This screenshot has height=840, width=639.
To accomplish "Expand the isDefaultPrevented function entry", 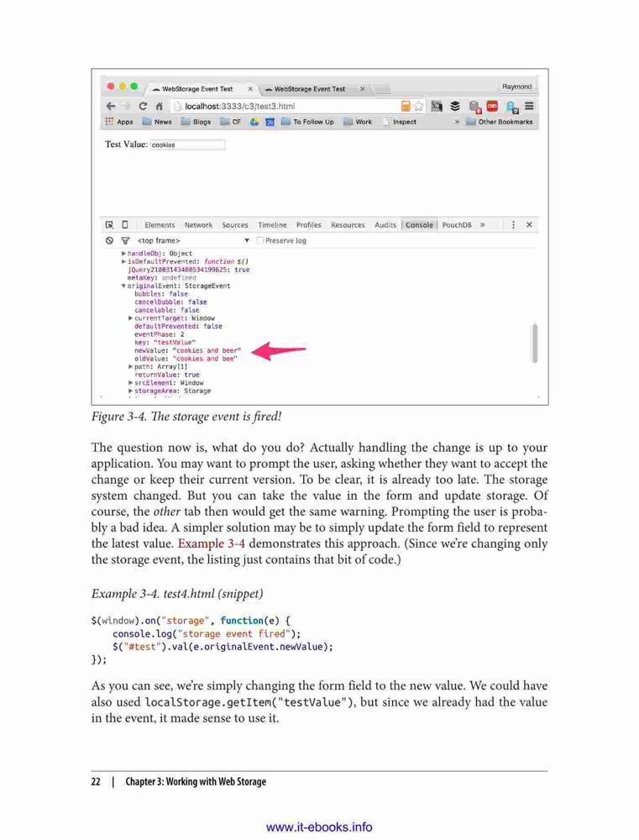I will 123,261.
